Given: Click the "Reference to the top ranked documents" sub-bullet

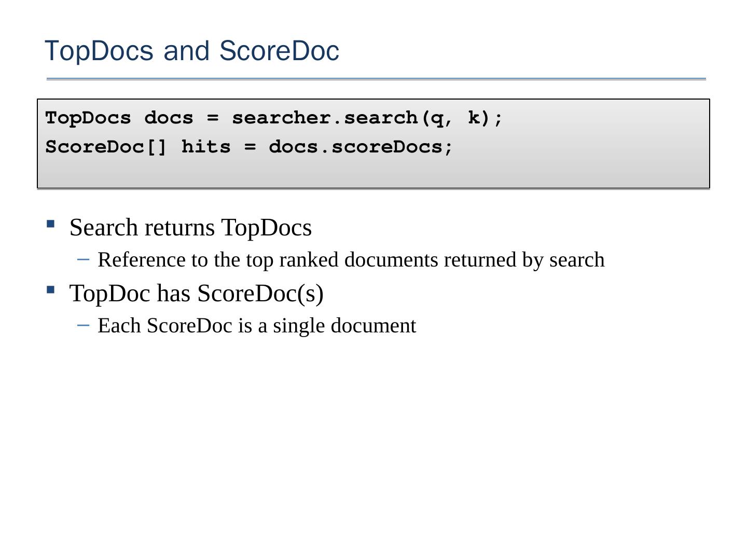Looking at the screenshot, I should (351, 260).
